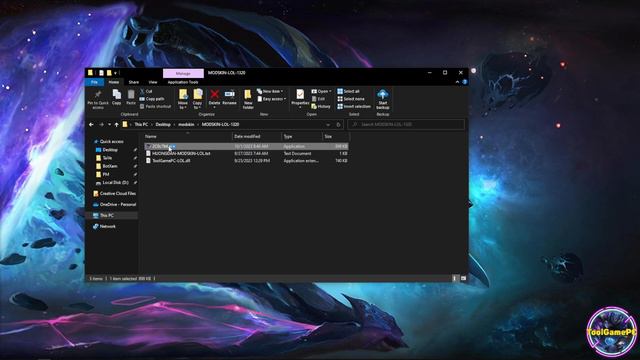Open address bar history dropdown
Screen dimensions: 640x360
pos(328,124)
